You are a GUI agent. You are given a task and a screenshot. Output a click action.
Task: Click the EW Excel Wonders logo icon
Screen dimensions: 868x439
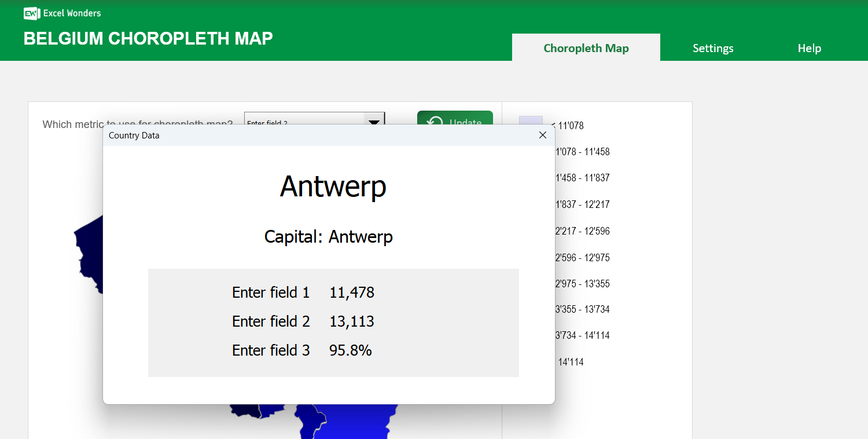pyautogui.click(x=31, y=13)
